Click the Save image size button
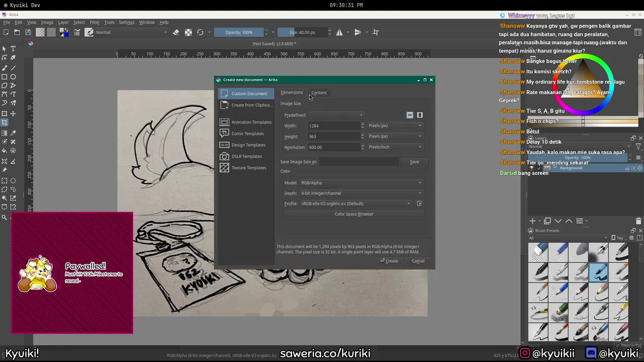The image size is (644, 362). point(414,162)
